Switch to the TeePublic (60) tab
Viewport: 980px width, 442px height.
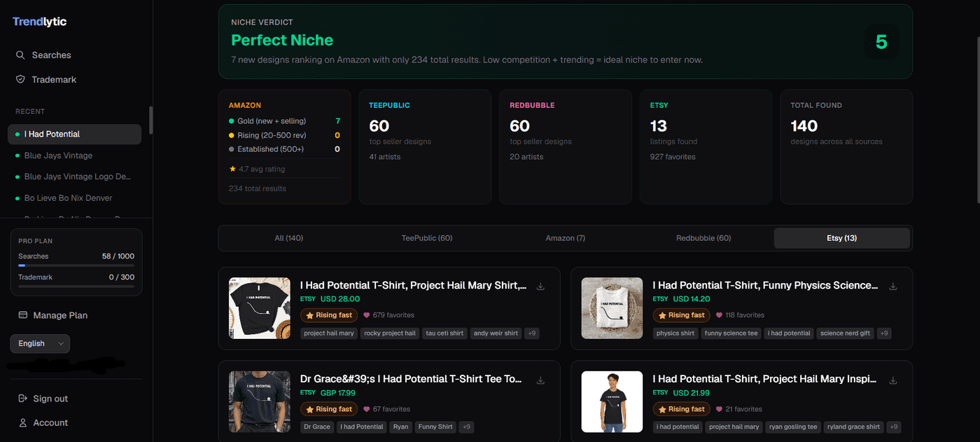click(x=427, y=238)
